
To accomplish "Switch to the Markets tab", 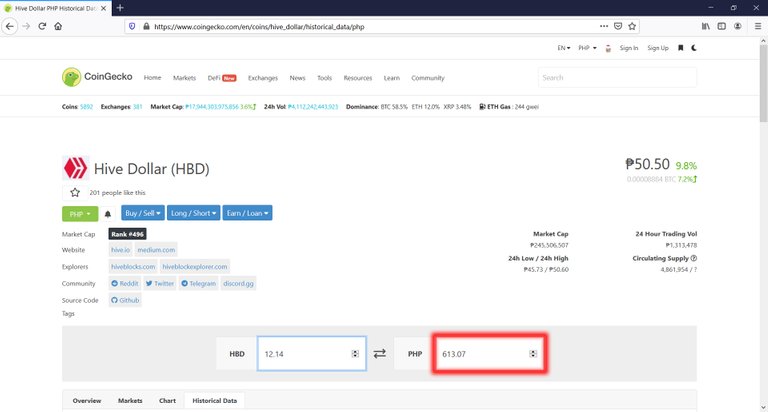I will [130, 401].
